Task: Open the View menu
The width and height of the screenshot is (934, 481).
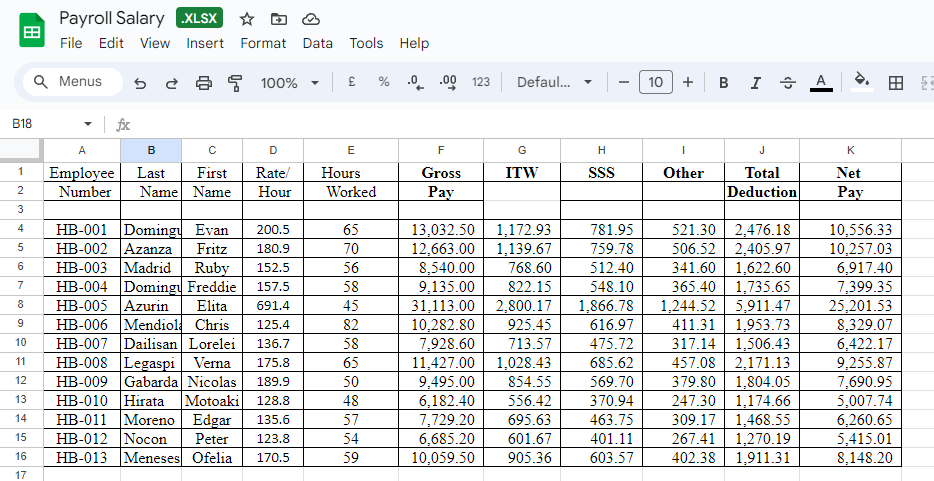Action: click(155, 43)
